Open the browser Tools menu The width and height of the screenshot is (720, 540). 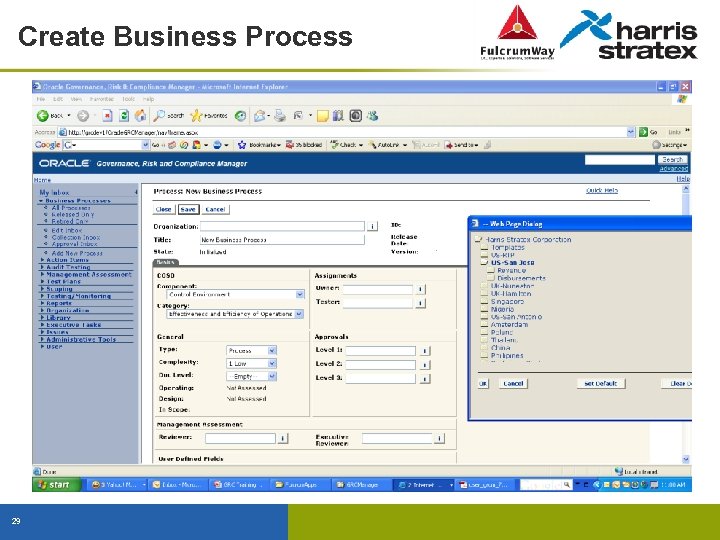pos(129,99)
